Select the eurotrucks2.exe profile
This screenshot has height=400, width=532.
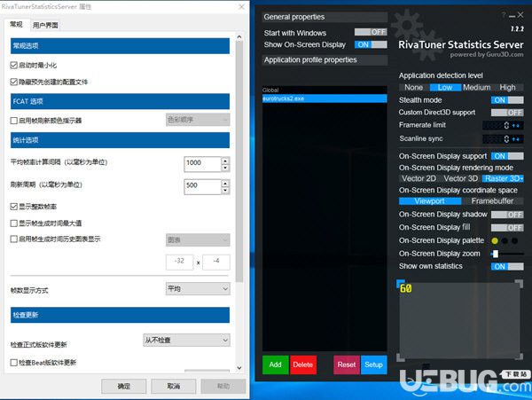325,98
